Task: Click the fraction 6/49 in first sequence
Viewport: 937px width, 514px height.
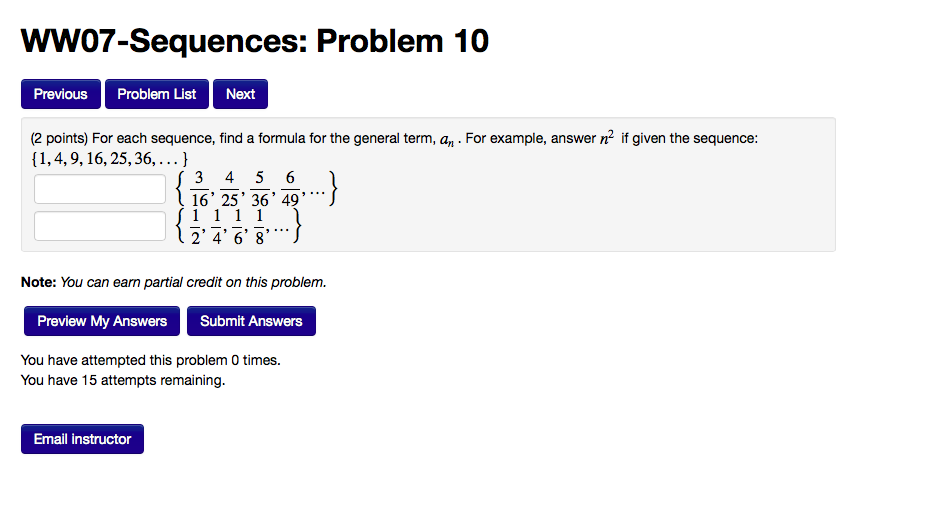Action: pyautogui.click(x=290, y=188)
